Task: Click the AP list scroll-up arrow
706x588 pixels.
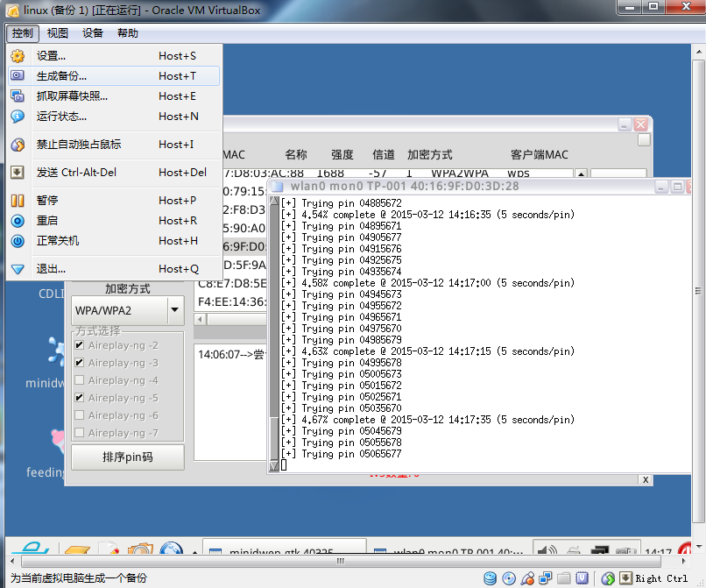Action: point(582,174)
